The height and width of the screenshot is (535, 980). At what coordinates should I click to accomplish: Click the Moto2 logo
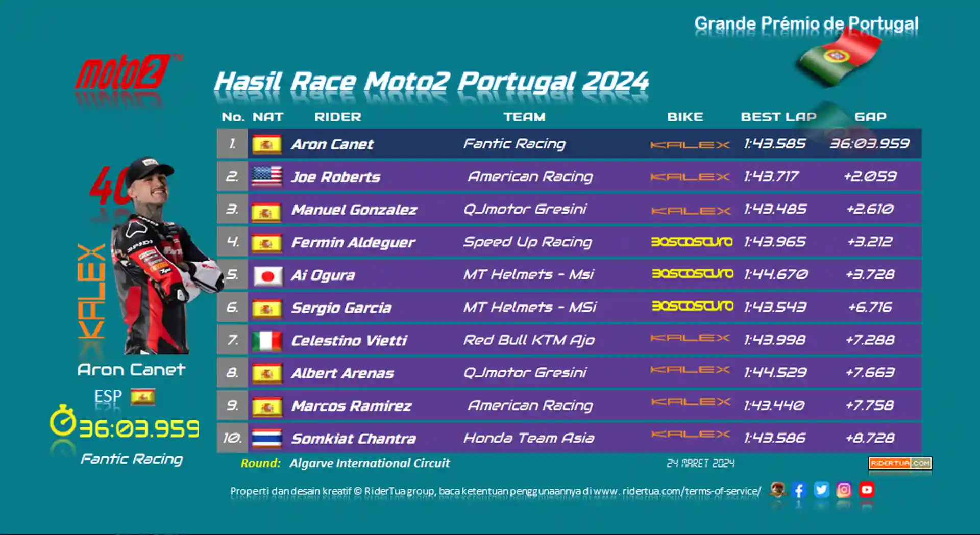128,72
